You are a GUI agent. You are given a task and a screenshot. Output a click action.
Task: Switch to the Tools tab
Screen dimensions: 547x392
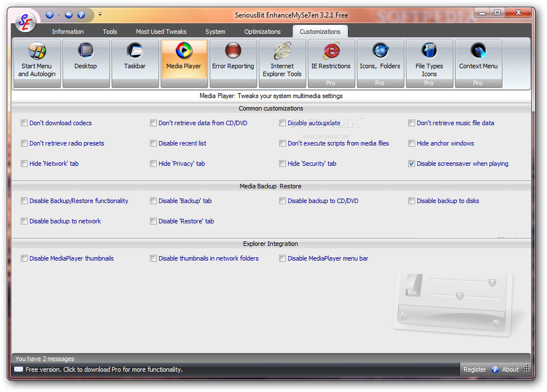tap(110, 32)
